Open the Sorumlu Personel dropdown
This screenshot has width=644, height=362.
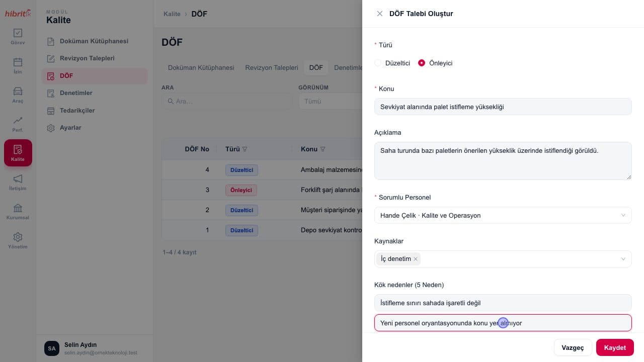coord(503,215)
